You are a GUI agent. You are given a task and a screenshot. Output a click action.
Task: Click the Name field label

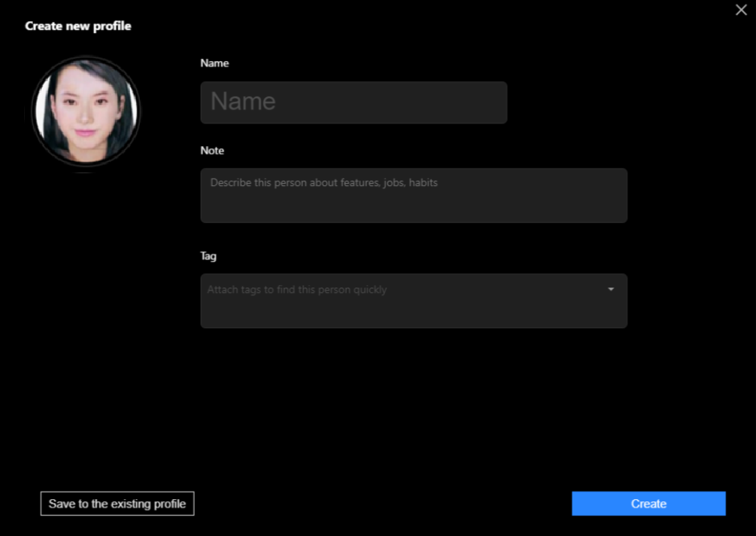[214, 63]
